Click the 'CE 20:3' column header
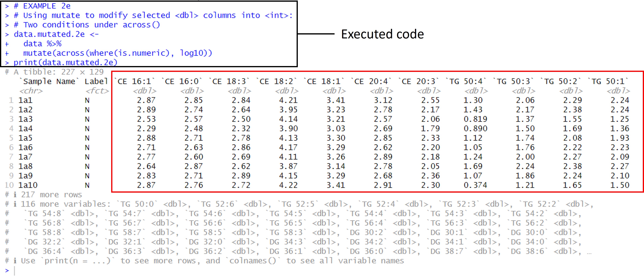 (x=419, y=81)
